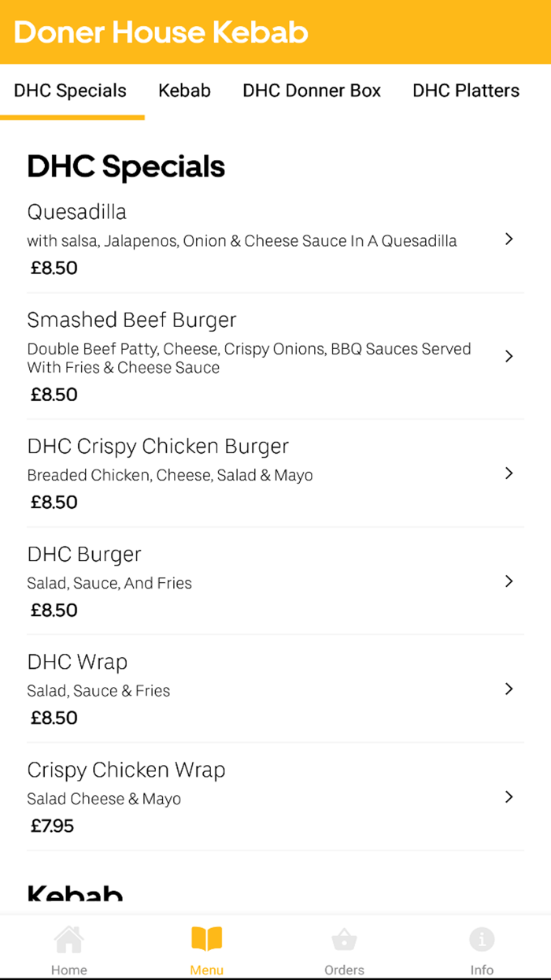Open the Quesadilla menu item
Screen dimensions: 551x980
pyautogui.click(x=76, y=212)
